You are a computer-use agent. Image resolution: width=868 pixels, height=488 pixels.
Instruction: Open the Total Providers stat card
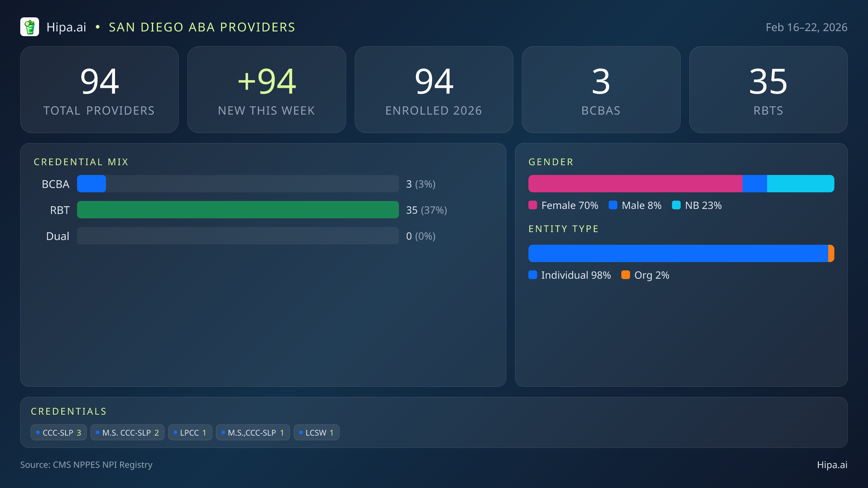tap(99, 90)
